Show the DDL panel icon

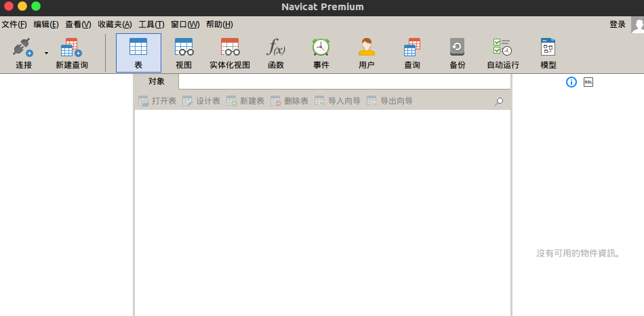coord(588,82)
